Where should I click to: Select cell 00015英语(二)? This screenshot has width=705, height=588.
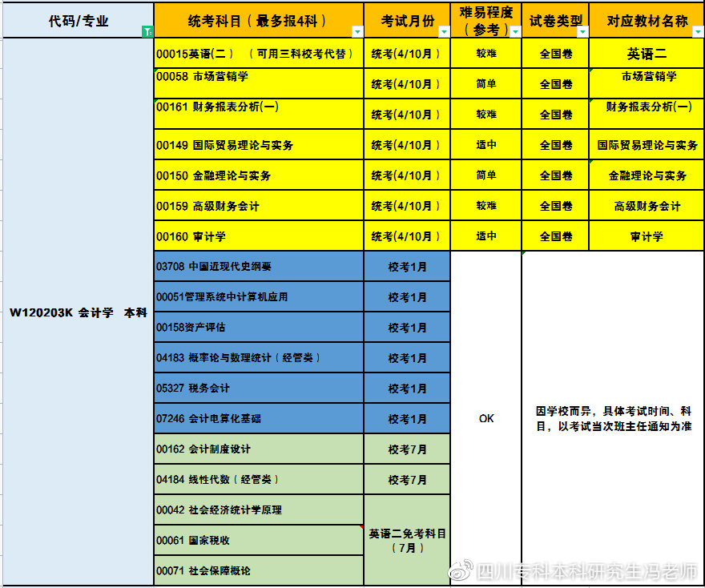click(x=259, y=54)
